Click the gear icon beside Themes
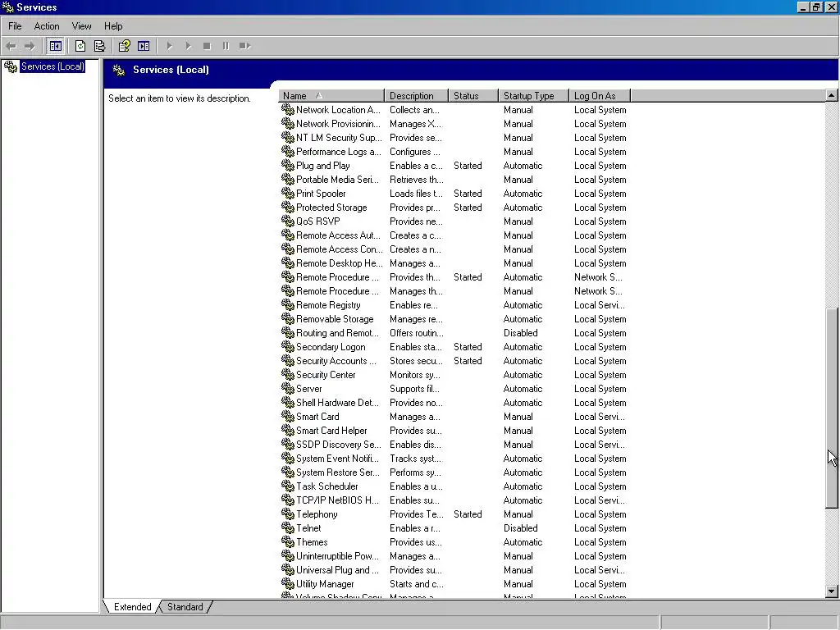The height and width of the screenshot is (630, 840). (288, 541)
